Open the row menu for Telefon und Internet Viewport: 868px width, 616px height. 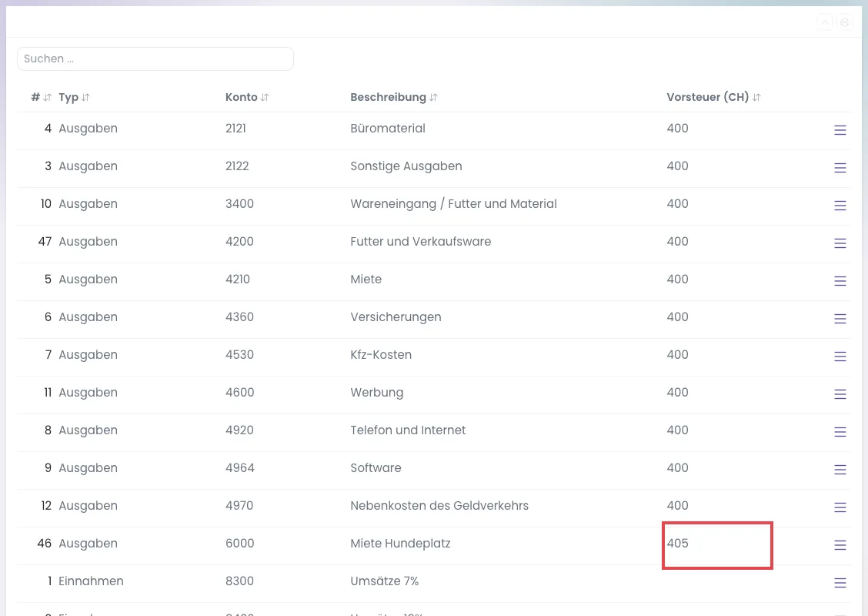(840, 431)
